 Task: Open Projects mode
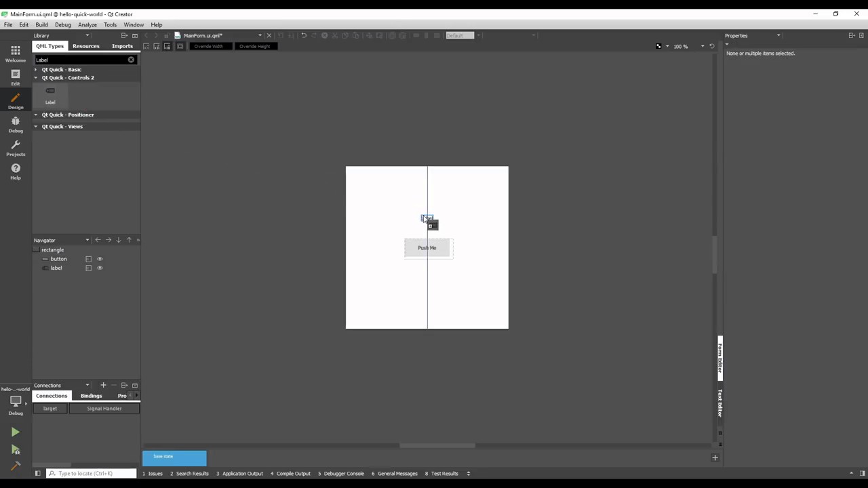(15, 148)
